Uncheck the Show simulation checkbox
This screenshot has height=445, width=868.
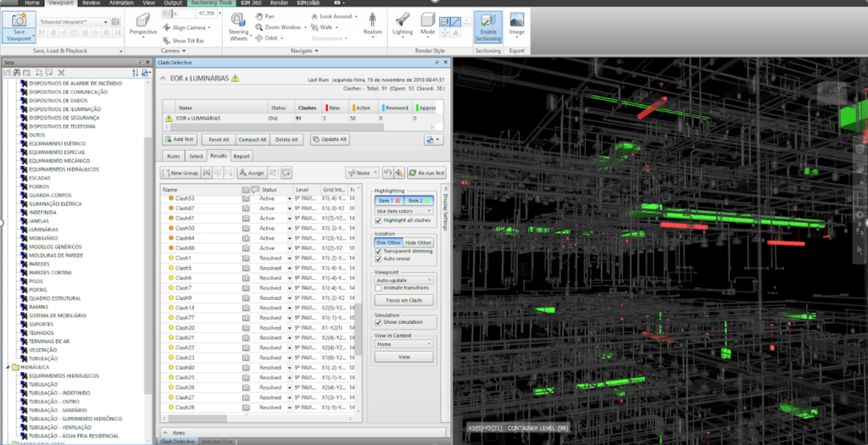(379, 322)
